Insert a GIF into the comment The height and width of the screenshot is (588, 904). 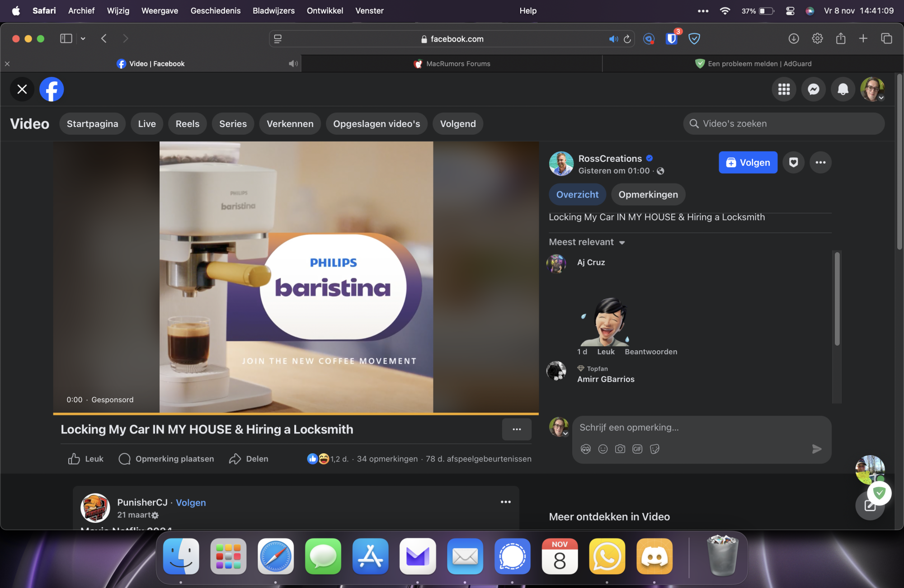(637, 449)
